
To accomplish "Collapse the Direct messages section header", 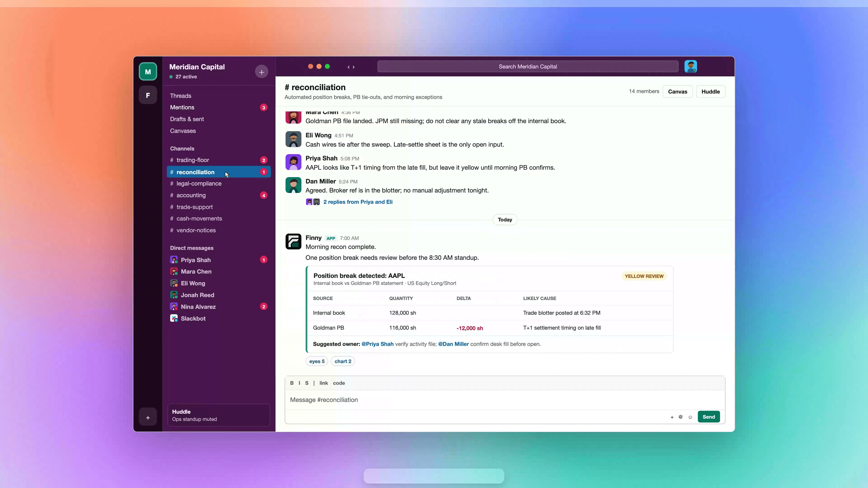I will 192,248.
